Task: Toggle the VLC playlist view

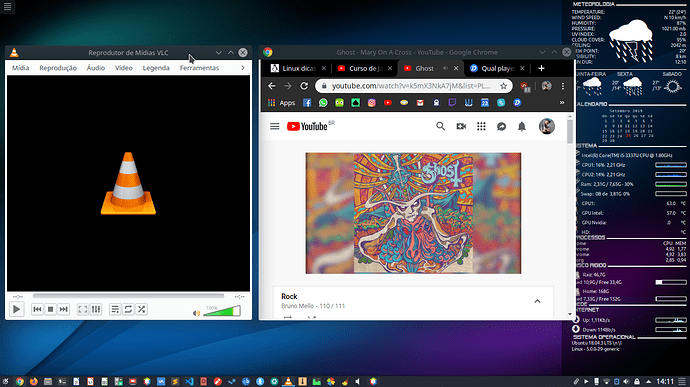Action: coord(115,310)
